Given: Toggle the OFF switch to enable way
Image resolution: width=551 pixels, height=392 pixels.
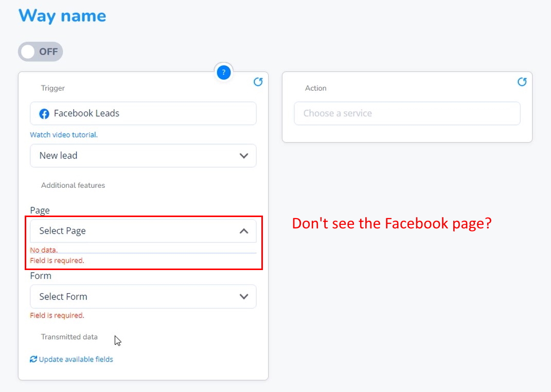Looking at the screenshot, I should click(x=41, y=51).
